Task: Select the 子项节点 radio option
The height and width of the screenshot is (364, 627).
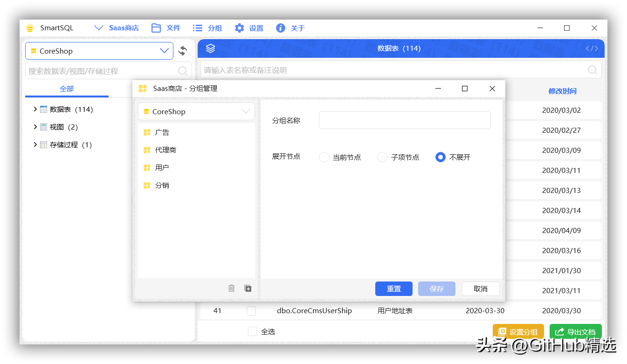Action: (382, 157)
